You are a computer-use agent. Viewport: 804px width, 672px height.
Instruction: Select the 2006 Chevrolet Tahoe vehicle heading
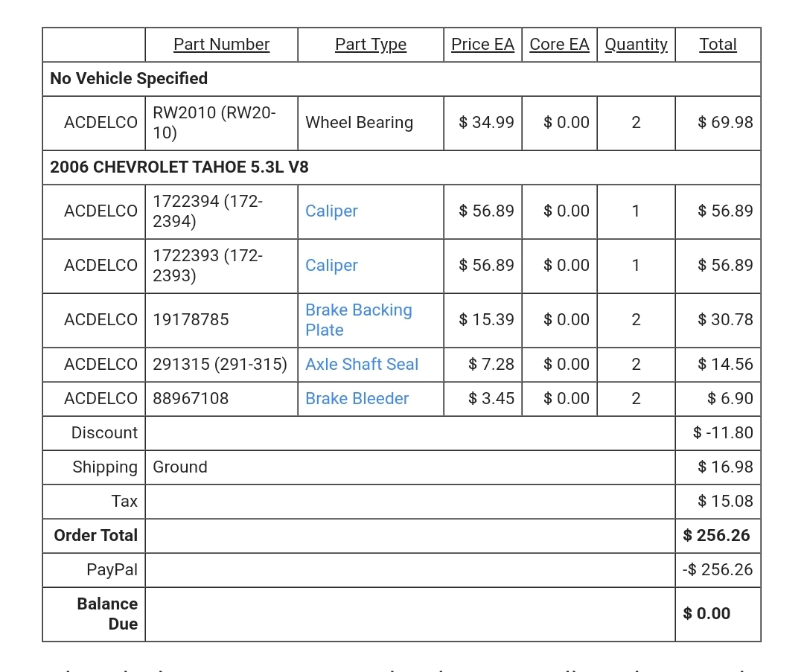179,167
